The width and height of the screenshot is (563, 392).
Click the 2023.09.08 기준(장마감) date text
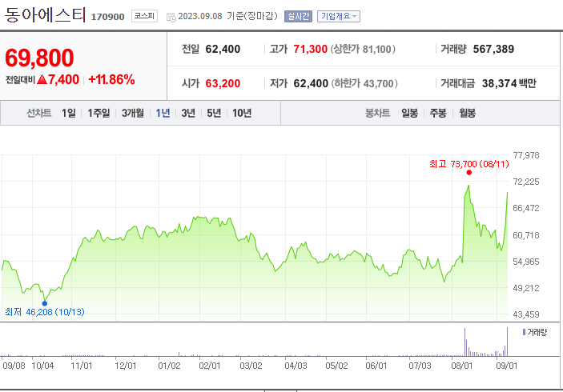(x=227, y=16)
